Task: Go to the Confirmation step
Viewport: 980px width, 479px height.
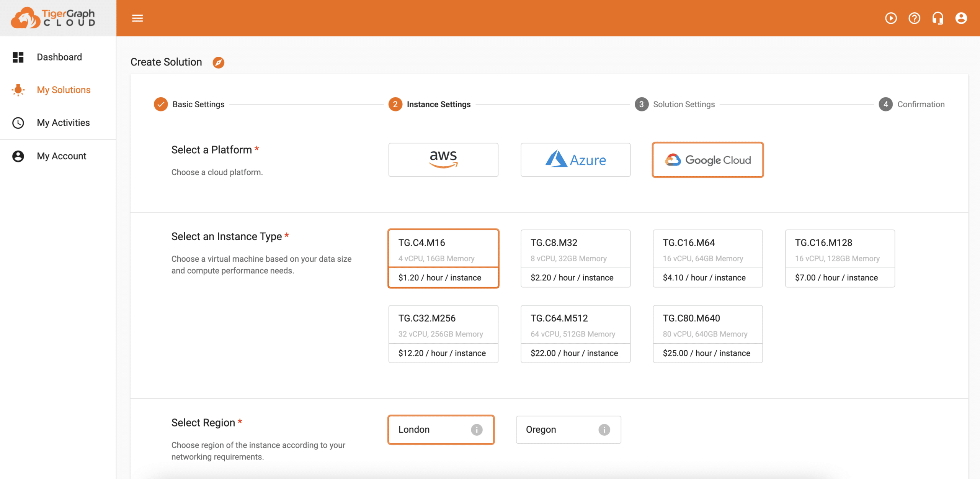Action: pyautogui.click(x=912, y=104)
